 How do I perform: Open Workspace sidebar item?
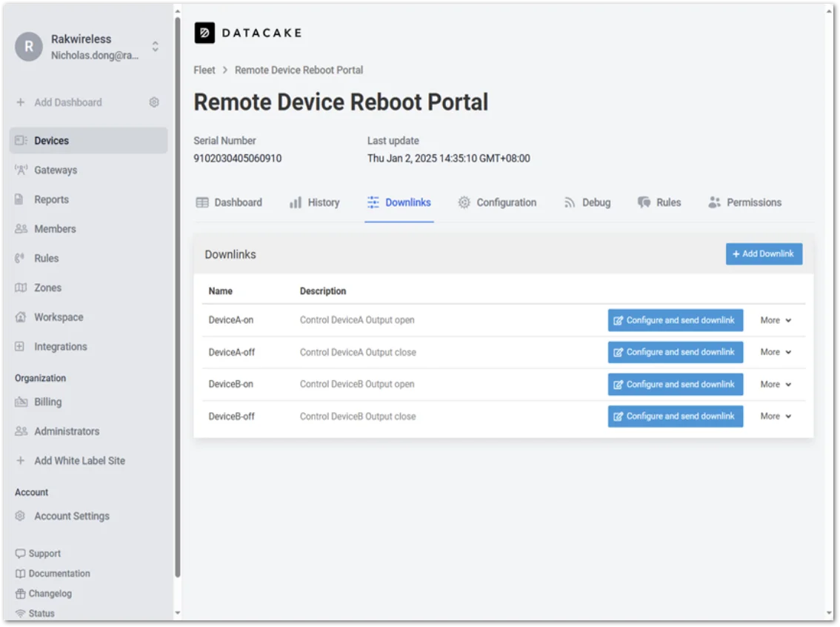(x=88, y=317)
